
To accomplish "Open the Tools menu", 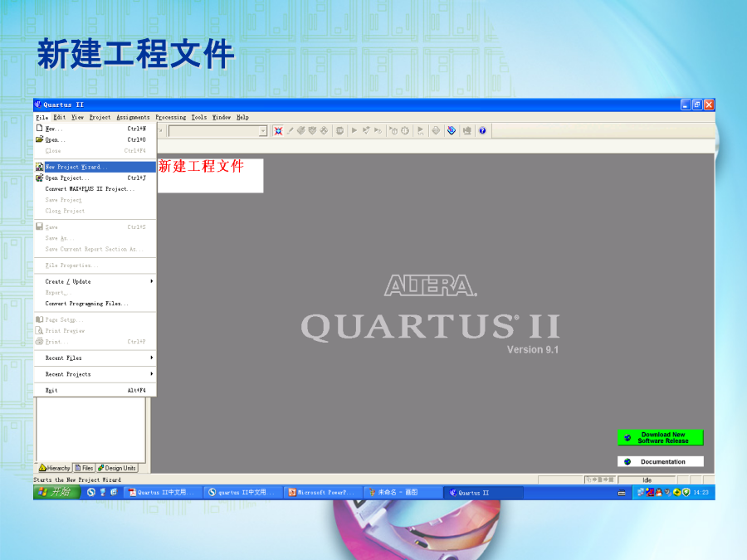I will (x=199, y=117).
